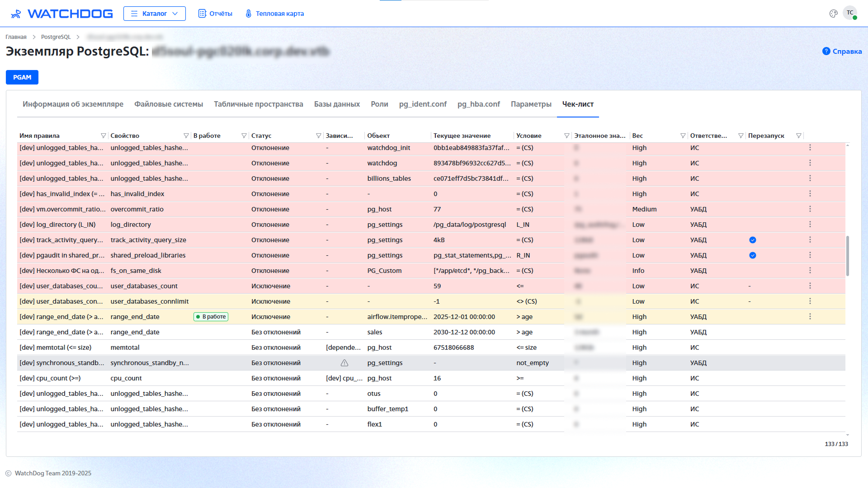Viewport: 868px width, 488px height.
Task: Switch to the pg_hba.conf tab
Action: point(478,104)
